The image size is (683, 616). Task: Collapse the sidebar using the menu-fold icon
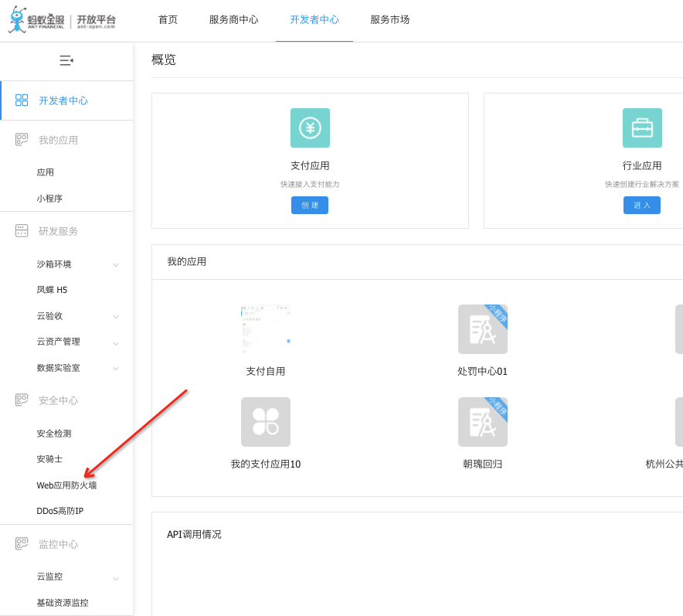66,60
